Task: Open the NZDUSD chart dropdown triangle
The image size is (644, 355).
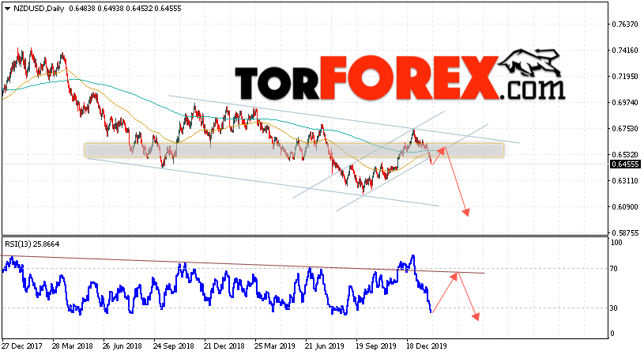Action: 7,9
